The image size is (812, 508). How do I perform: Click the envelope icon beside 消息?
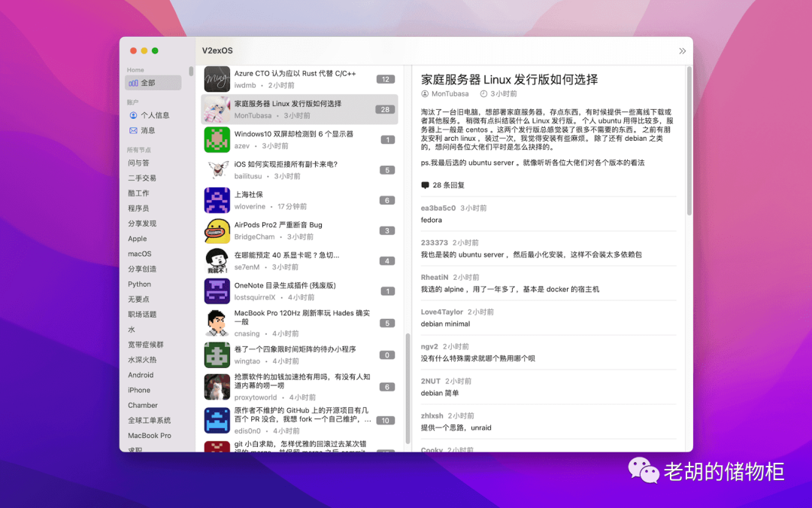[133, 131]
